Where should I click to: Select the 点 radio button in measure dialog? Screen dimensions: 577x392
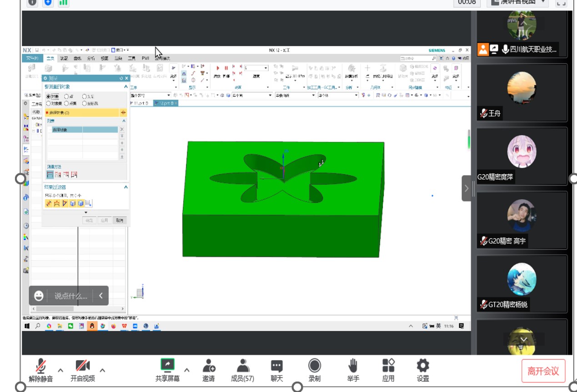click(67, 96)
